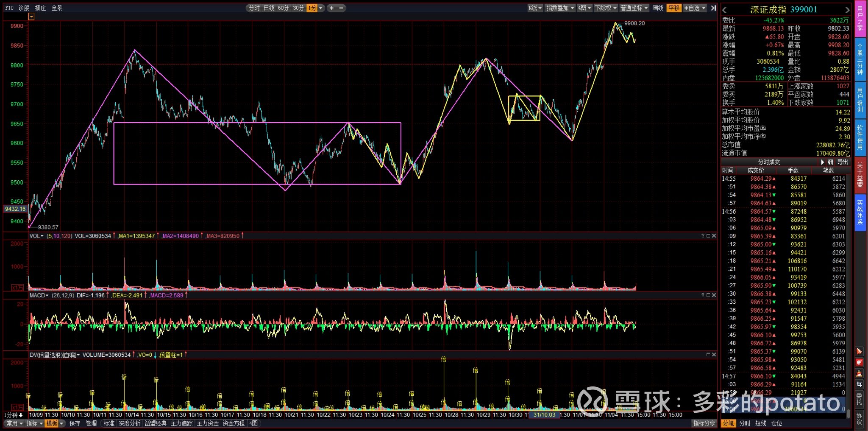Go to previous stock with left arrow
The image size is (868, 431).
(x=724, y=10)
